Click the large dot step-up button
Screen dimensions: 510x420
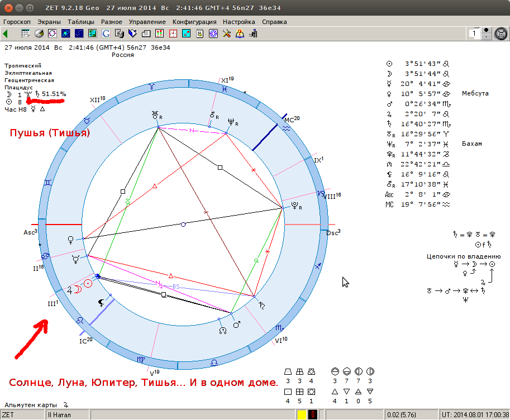(487, 30)
